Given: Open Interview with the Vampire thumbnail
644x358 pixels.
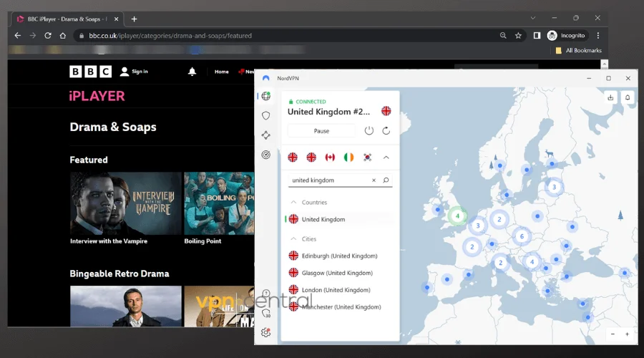Looking at the screenshot, I should click(126, 203).
